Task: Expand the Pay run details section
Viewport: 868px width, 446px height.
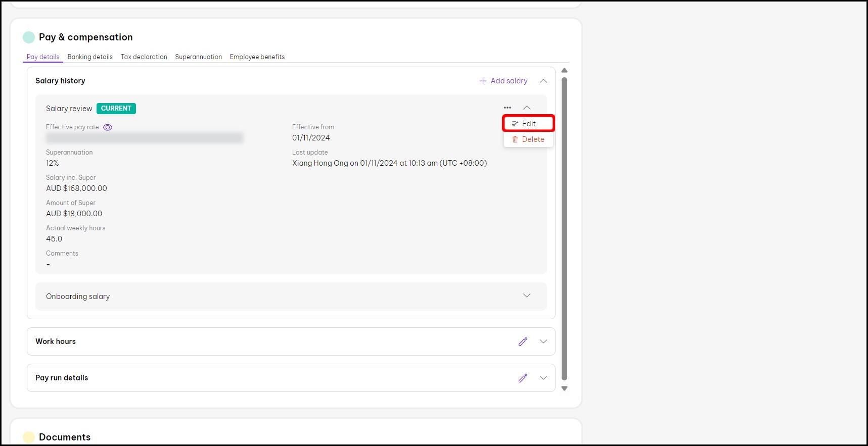Action: tap(543, 378)
